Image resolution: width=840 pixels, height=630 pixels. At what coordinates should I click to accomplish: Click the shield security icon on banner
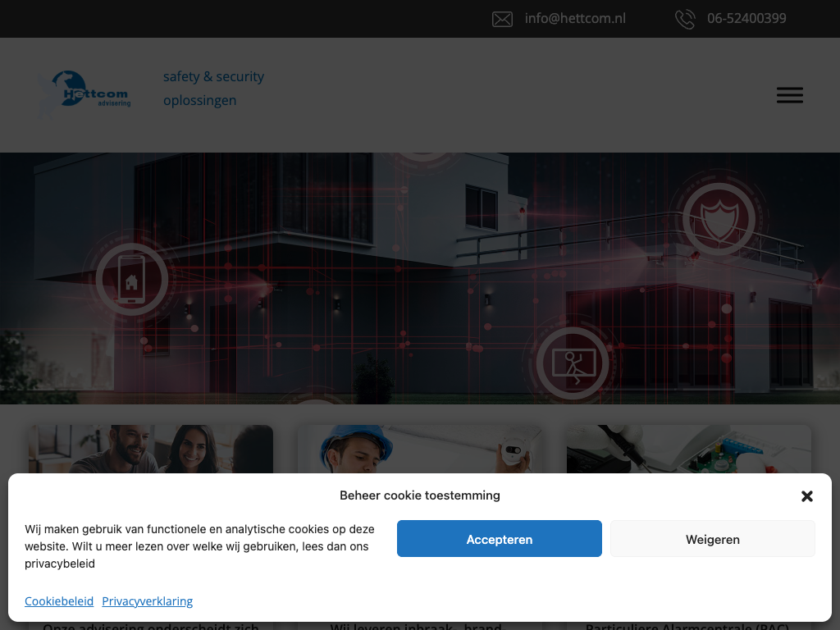pyautogui.click(x=719, y=219)
